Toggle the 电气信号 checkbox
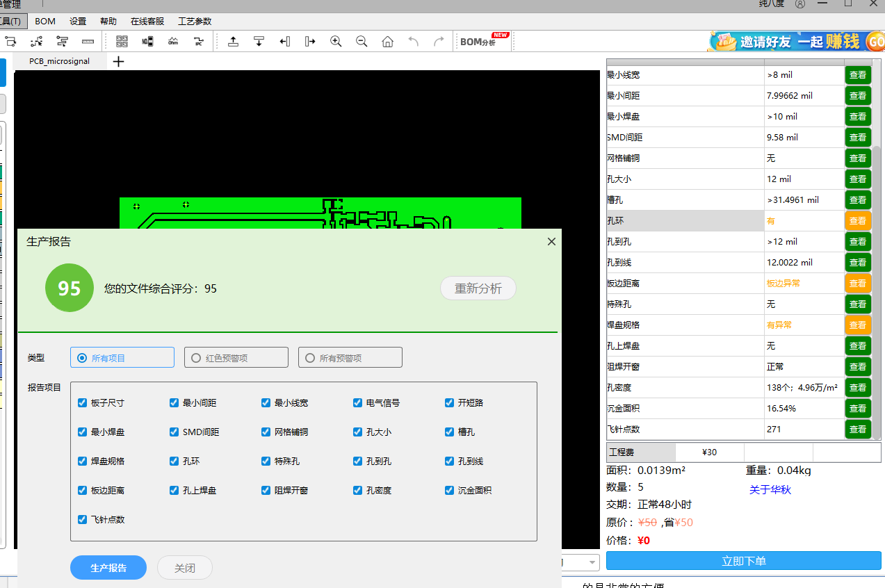Image resolution: width=885 pixels, height=588 pixels. click(358, 402)
